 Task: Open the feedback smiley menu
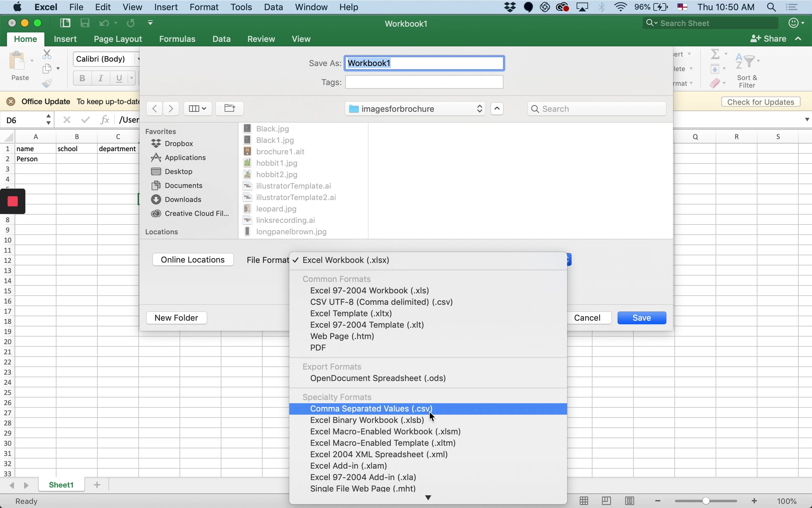tap(796, 23)
